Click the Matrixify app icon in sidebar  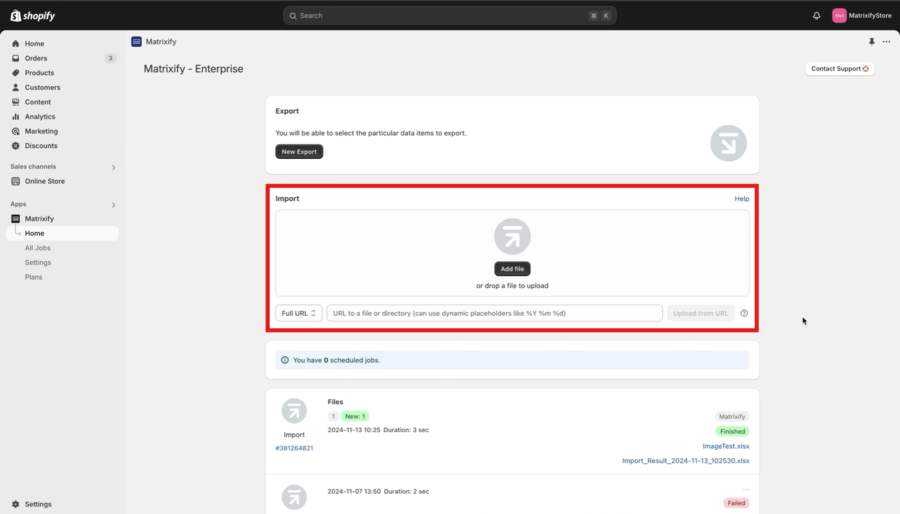15,219
